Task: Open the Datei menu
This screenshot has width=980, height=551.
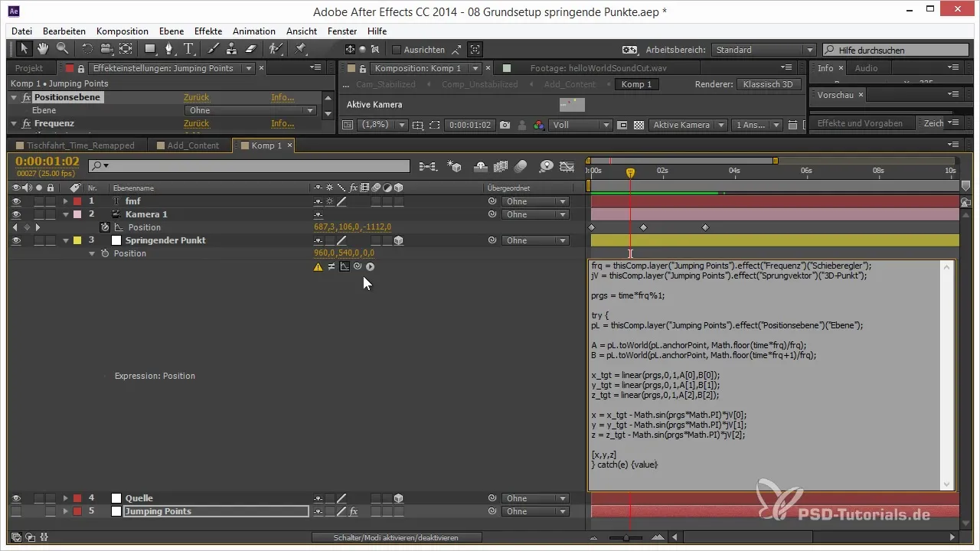Action: click(x=22, y=31)
